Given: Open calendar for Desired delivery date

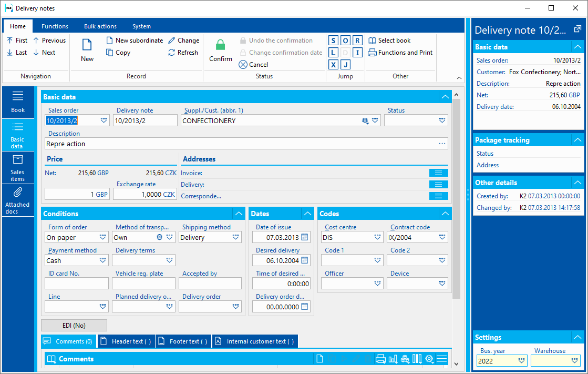Looking at the screenshot, I should click(x=304, y=260).
